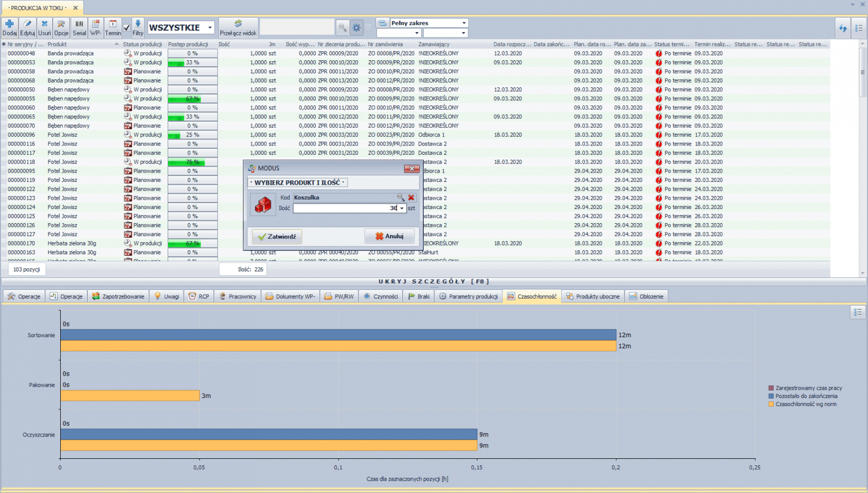Sort by the Status produkcji column header

(142, 45)
